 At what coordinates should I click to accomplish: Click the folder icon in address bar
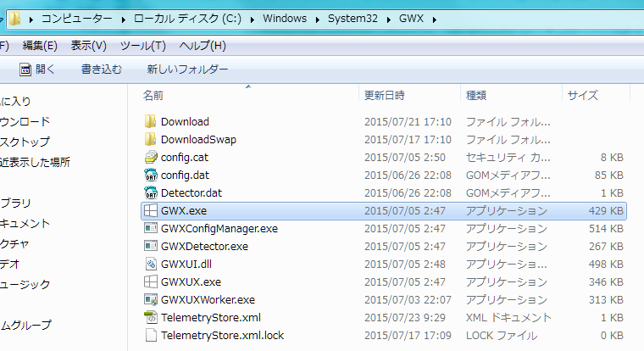[x=14, y=19]
